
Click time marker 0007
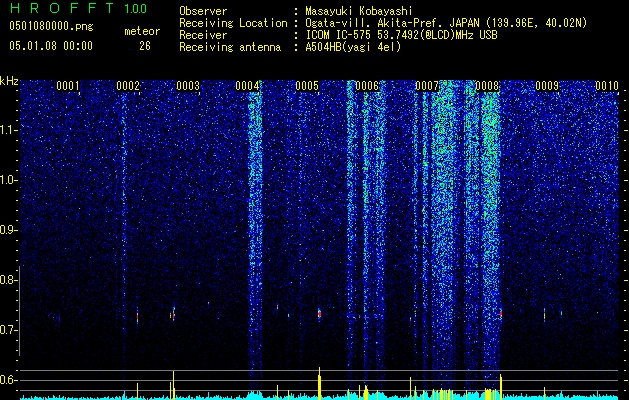427,86
